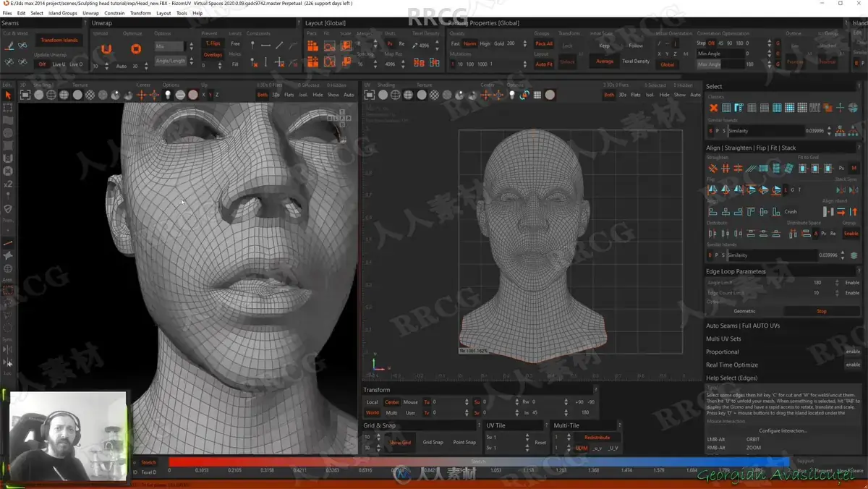
Task: Enable Edge Count Limit option
Action: [852, 293]
